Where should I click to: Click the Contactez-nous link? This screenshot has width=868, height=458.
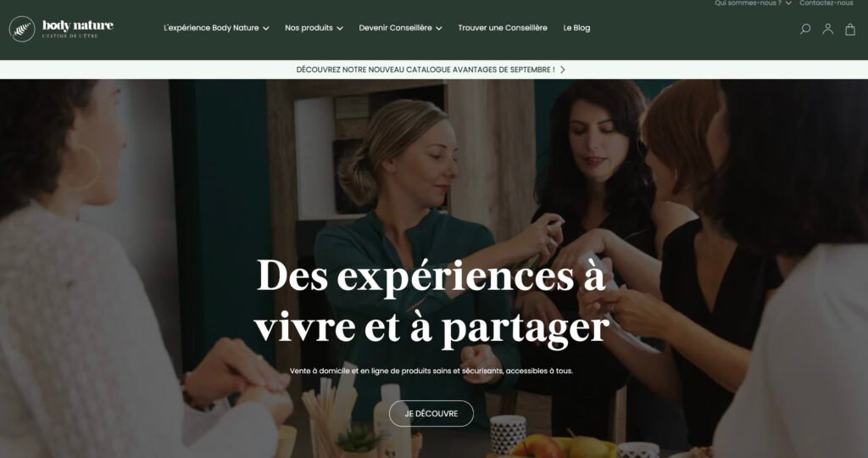[826, 3]
